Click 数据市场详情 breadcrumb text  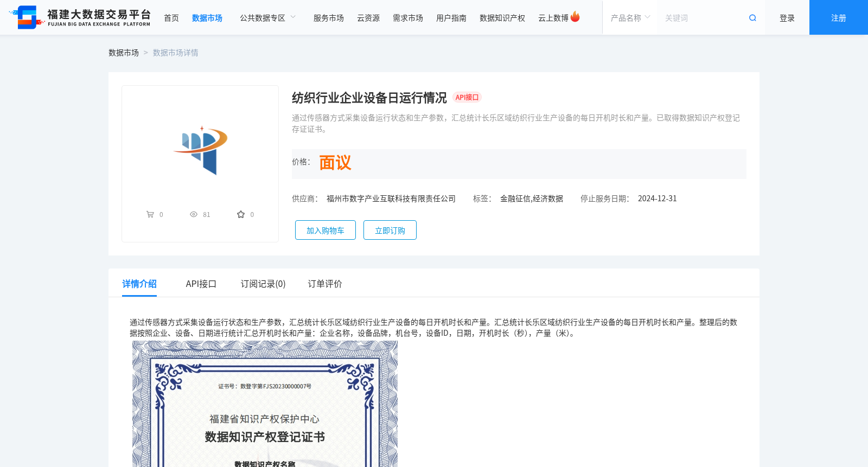(x=176, y=53)
